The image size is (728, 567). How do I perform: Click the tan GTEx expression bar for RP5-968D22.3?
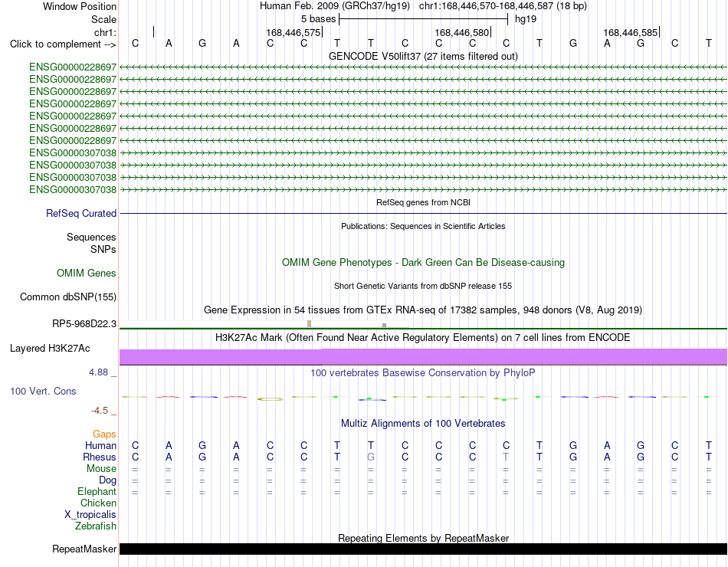point(310,323)
